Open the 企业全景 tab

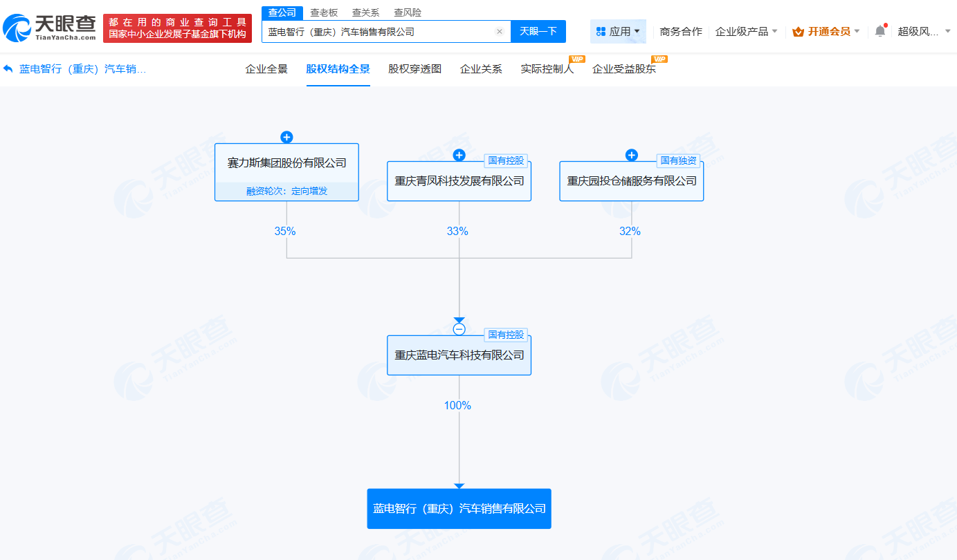pyautogui.click(x=266, y=68)
